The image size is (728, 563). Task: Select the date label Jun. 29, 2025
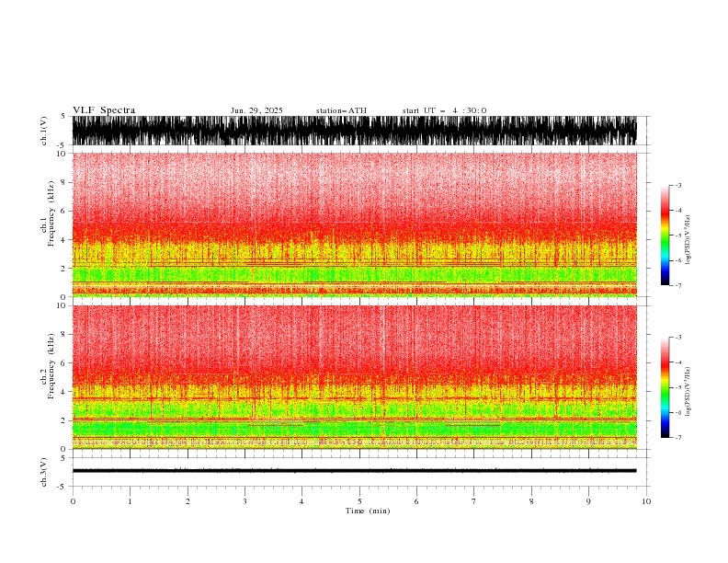tap(256, 110)
